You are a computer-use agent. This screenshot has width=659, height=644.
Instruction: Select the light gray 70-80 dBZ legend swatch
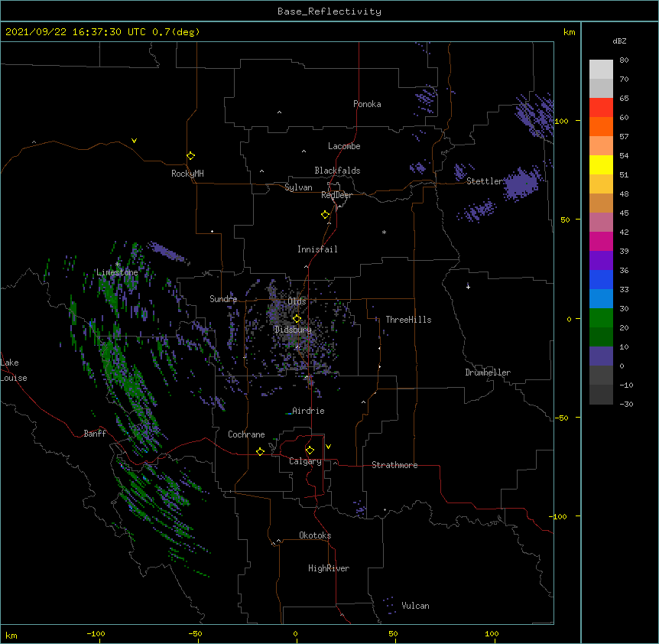click(x=601, y=70)
